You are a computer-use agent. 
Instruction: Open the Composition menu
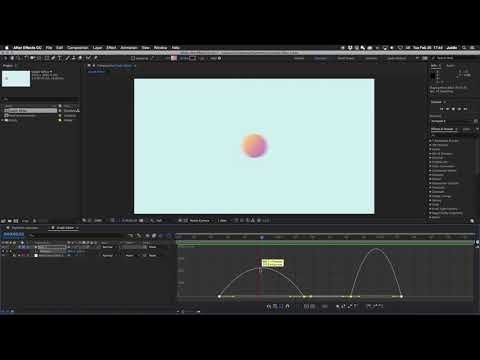pos(78,48)
